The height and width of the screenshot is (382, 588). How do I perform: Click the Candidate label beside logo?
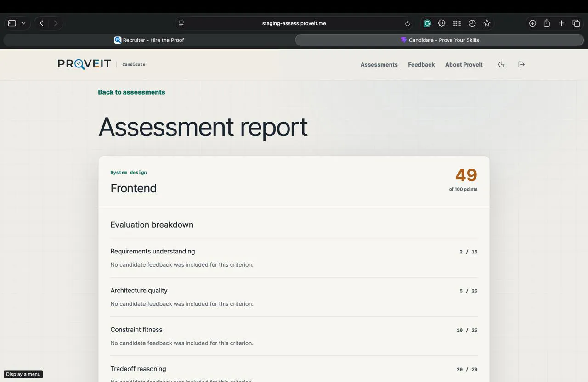tap(134, 64)
